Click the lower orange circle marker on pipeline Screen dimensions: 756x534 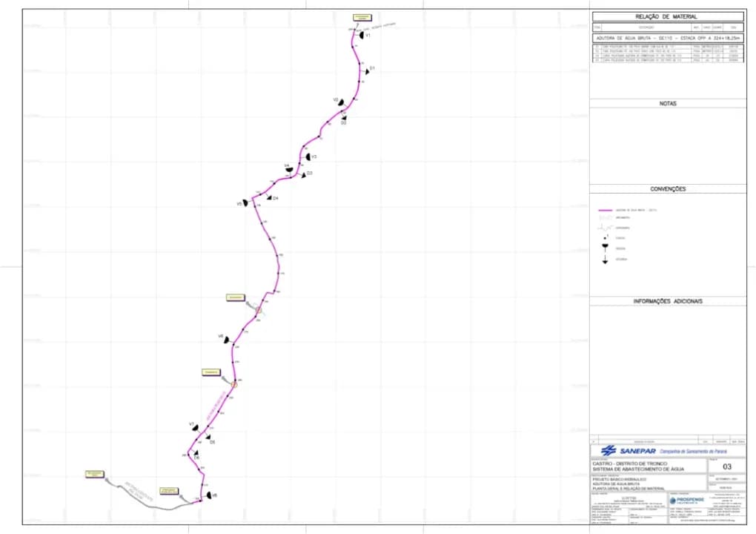(x=234, y=384)
